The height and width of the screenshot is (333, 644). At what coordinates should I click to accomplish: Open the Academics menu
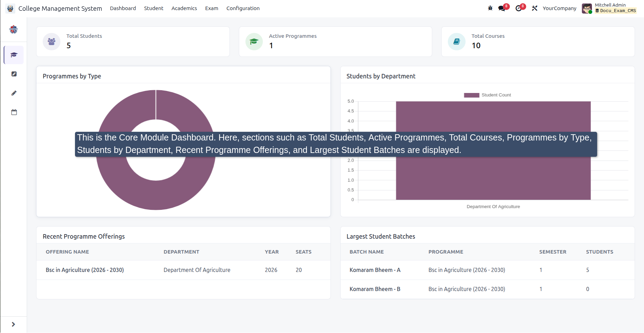(x=184, y=8)
